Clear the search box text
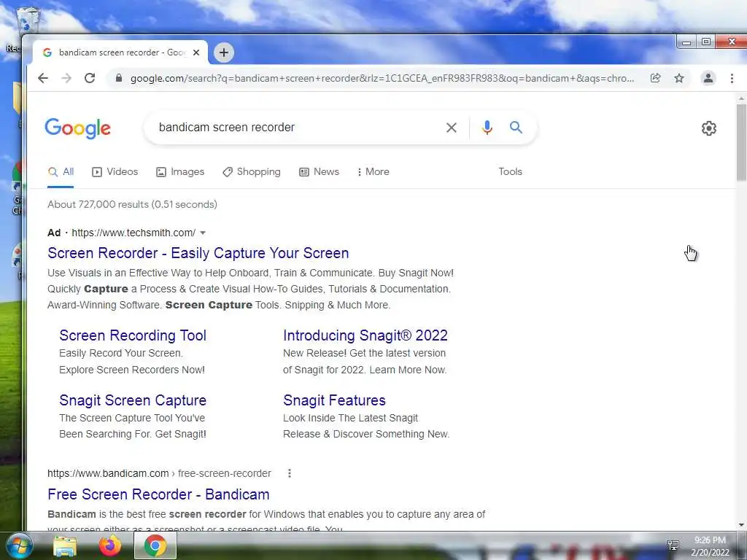The image size is (747, 560). [x=451, y=127]
